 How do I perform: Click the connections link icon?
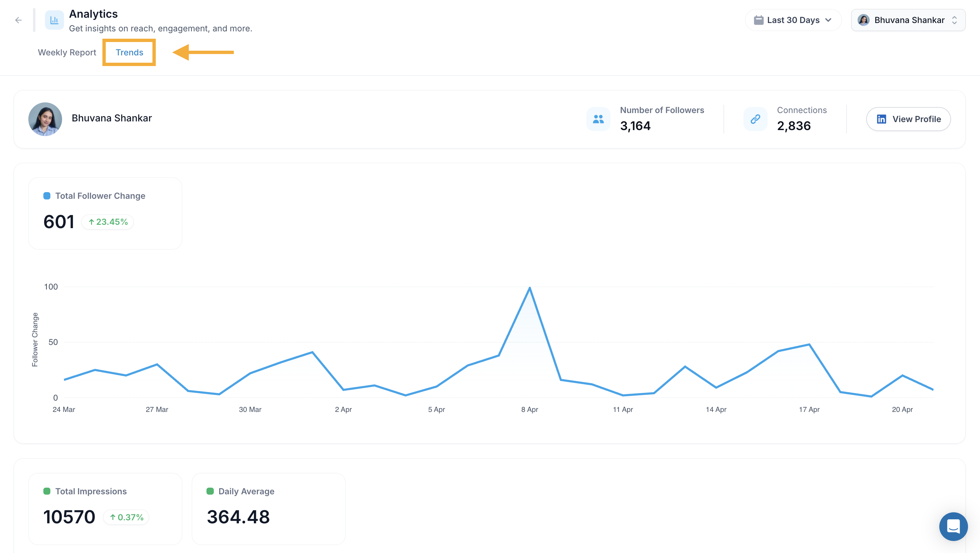[x=755, y=119]
